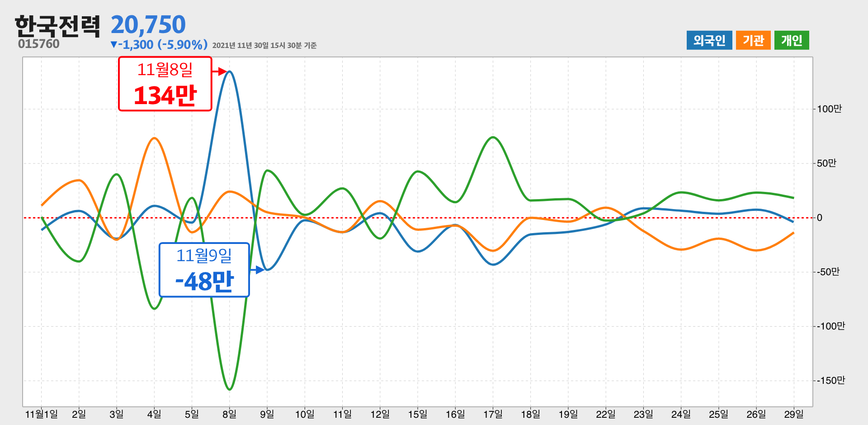Click the price change -1,300 (-5.90%)
Viewport: 868px width, 425px height.
click(159, 44)
